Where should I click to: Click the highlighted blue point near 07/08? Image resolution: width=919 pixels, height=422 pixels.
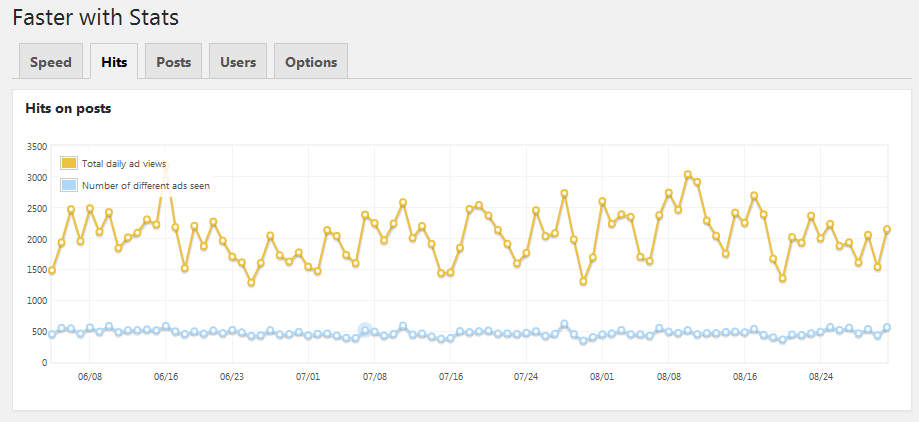pyautogui.click(x=365, y=331)
